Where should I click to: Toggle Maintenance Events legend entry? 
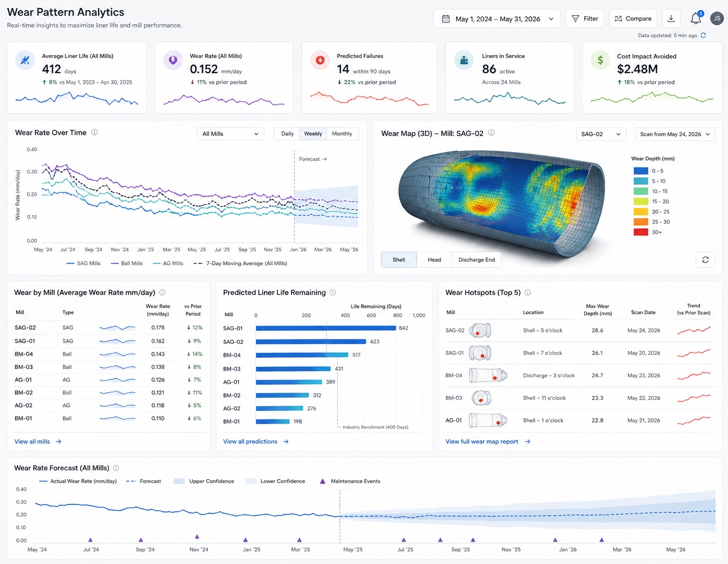349,481
